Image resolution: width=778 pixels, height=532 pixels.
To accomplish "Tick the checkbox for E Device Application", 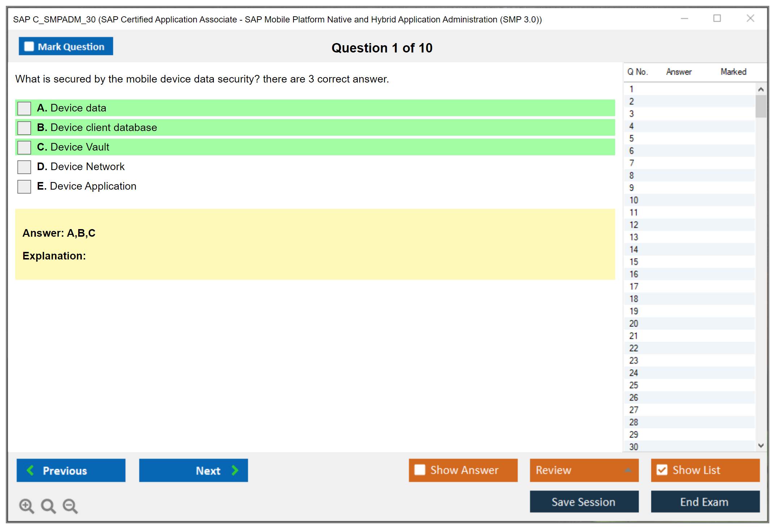I will pos(24,186).
